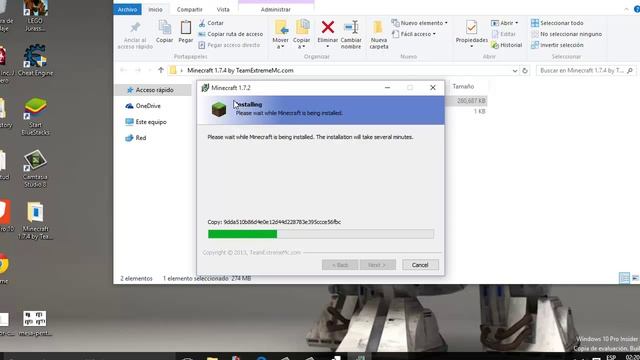This screenshot has height=360, width=640.
Task: Open LEGO Jurassic desktop shortcut
Action: 35,16
